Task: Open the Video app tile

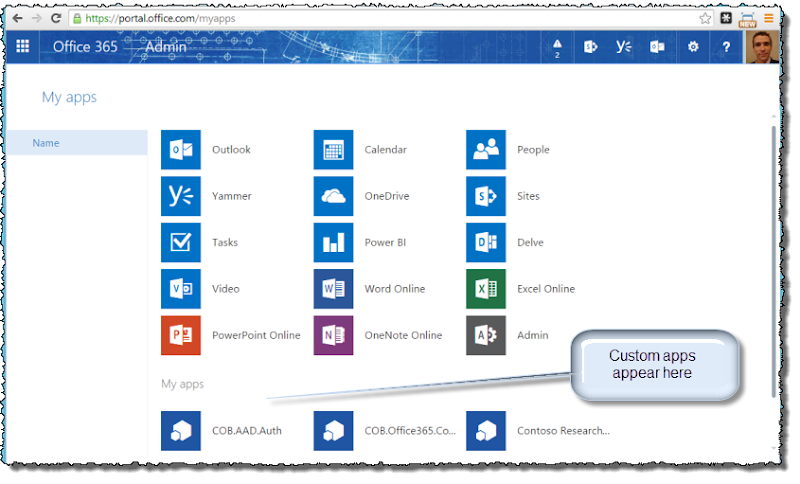Action: 181,289
